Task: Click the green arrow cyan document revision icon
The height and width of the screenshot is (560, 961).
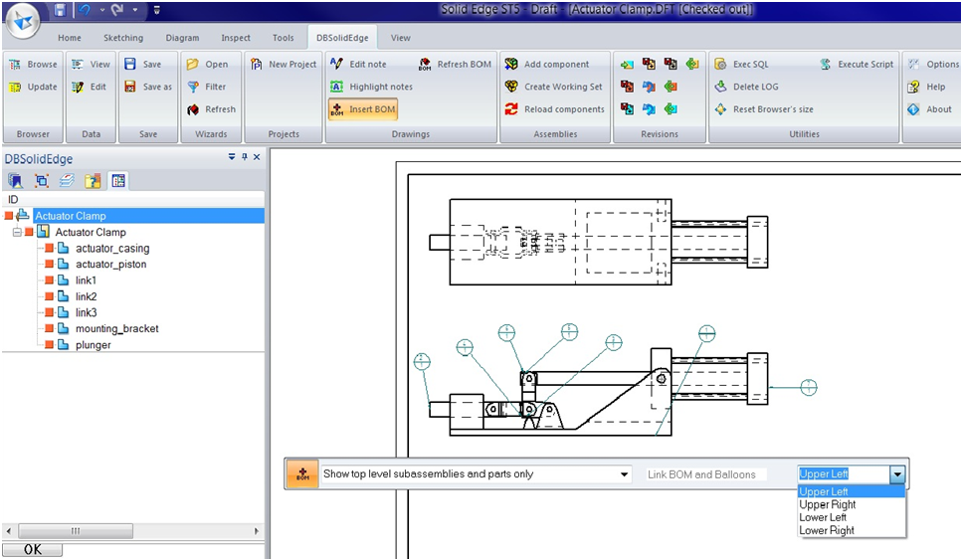Action: click(x=672, y=109)
